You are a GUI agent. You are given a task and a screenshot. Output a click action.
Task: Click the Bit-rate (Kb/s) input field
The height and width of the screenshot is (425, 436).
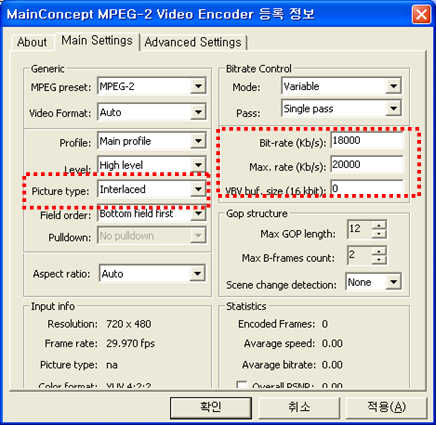click(x=367, y=140)
